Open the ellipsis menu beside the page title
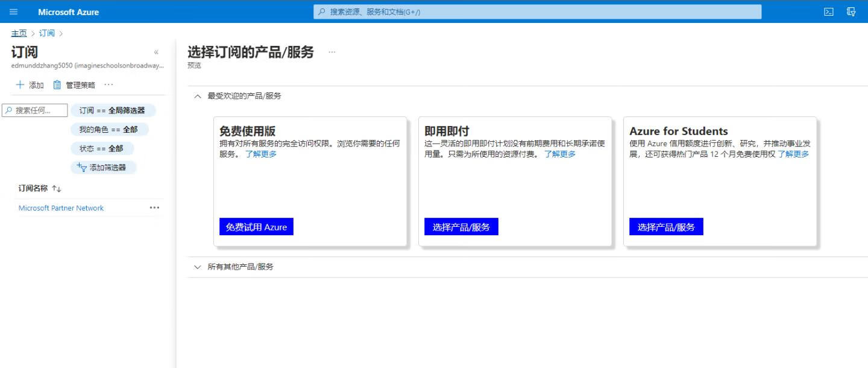 click(x=332, y=52)
